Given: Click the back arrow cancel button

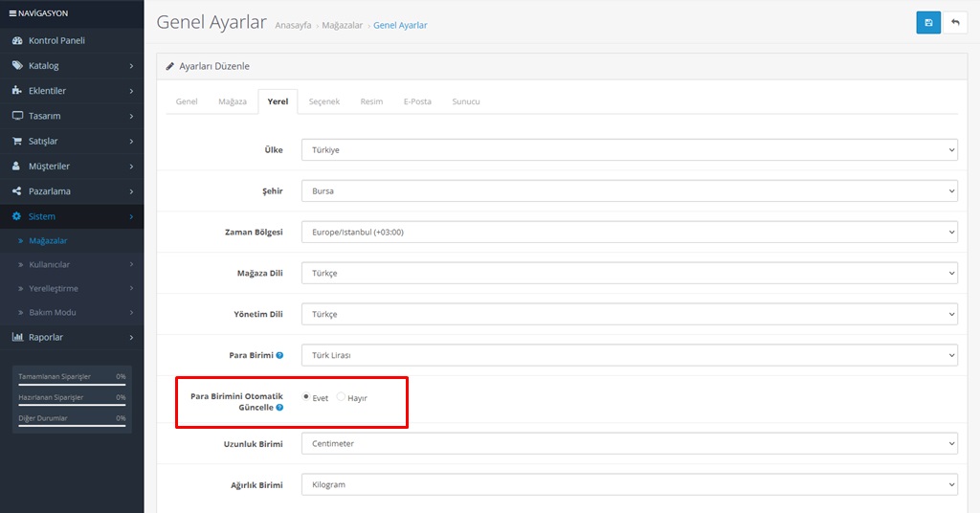Looking at the screenshot, I should pos(955,23).
